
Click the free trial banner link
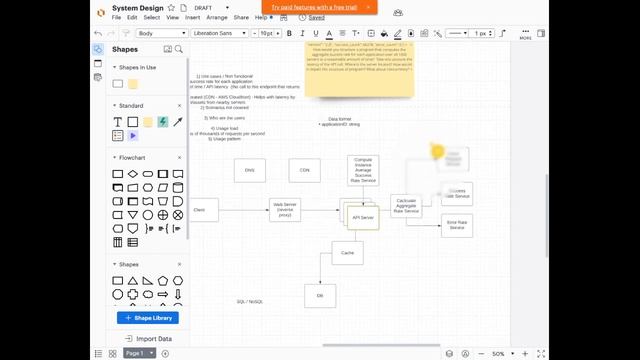314,7
